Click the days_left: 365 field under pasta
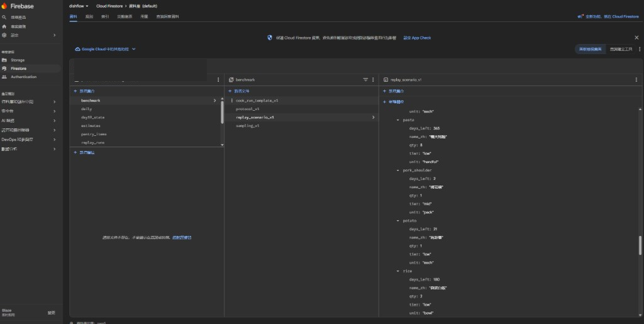Image resolution: width=644 pixels, height=324 pixels. click(424, 128)
